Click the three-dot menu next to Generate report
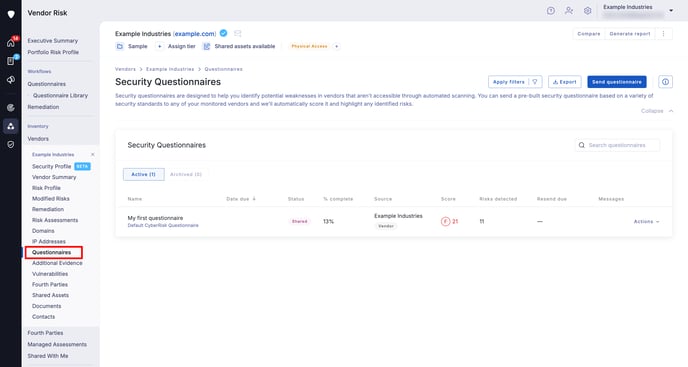This screenshot has width=688, height=367. pos(663,34)
